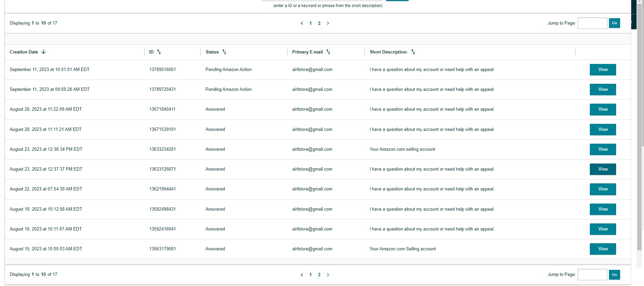Image resolution: width=644 pixels, height=286 pixels.
Task: Click the Status column header label
Action: point(212,52)
